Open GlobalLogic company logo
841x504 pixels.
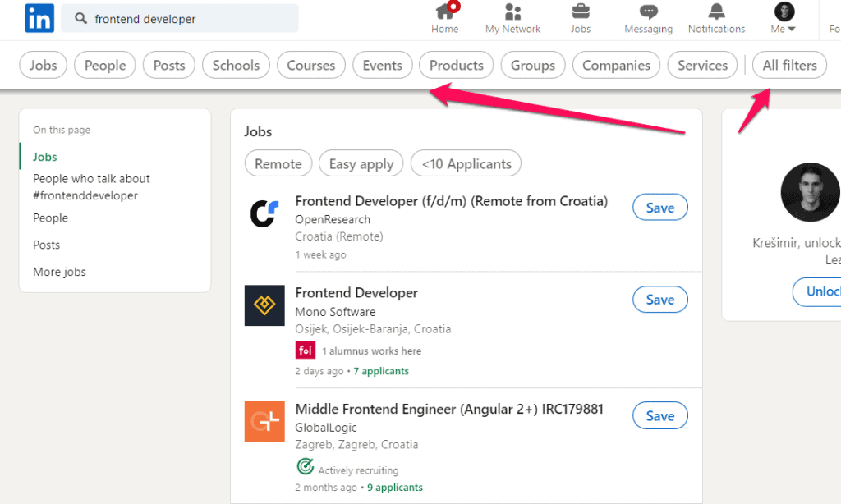(x=264, y=421)
